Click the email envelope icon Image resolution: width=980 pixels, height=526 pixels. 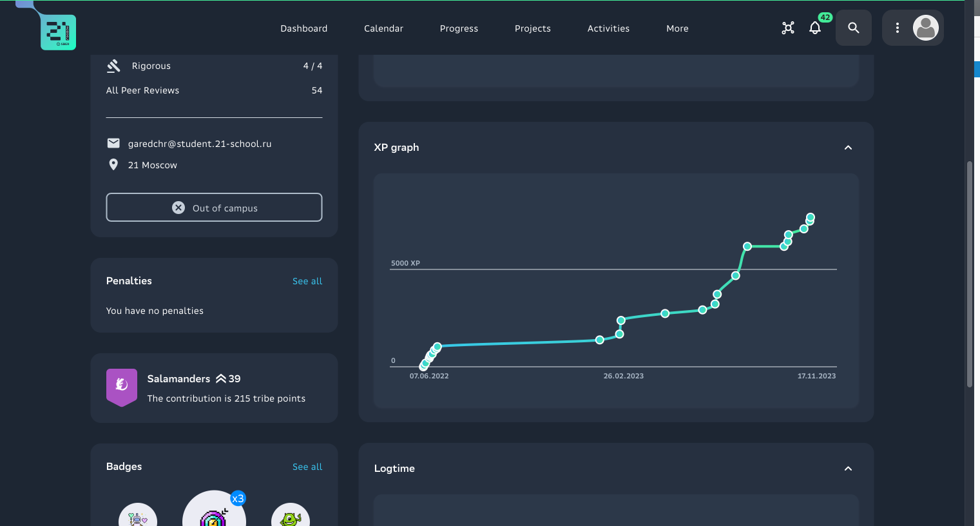tap(113, 143)
